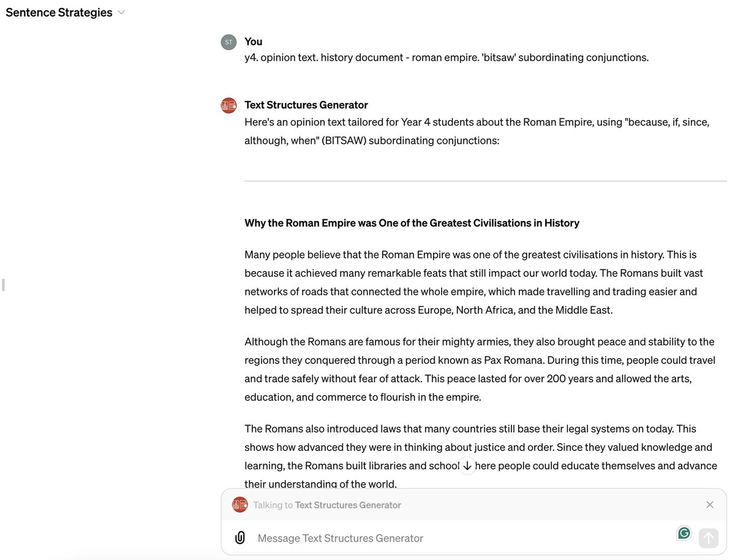
Task: Click the send message arrow button
Action: [708, 538]
